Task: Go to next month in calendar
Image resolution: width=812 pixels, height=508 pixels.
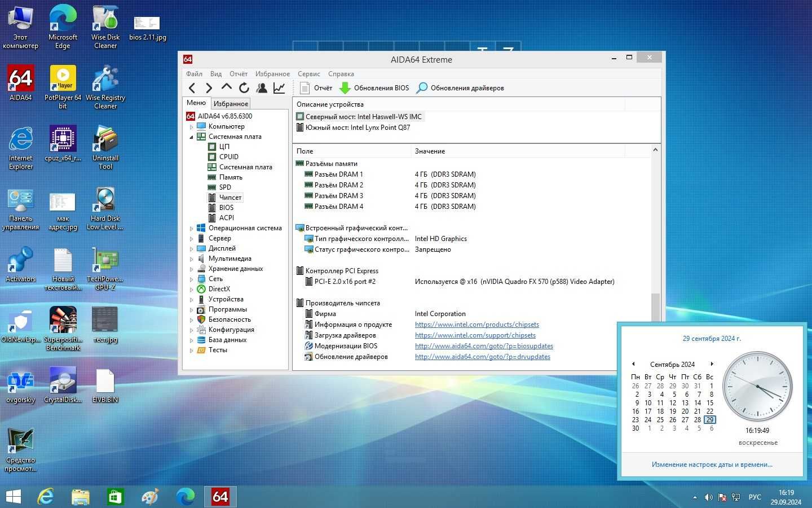Action: click(712, 364)
